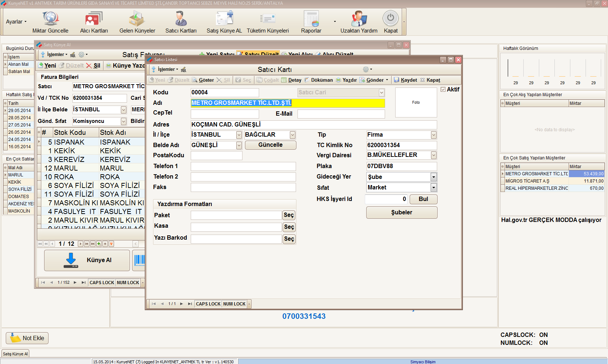Click the E-Mail input field
The width and height of the screenshot is (608, 364).
[341, 114]
